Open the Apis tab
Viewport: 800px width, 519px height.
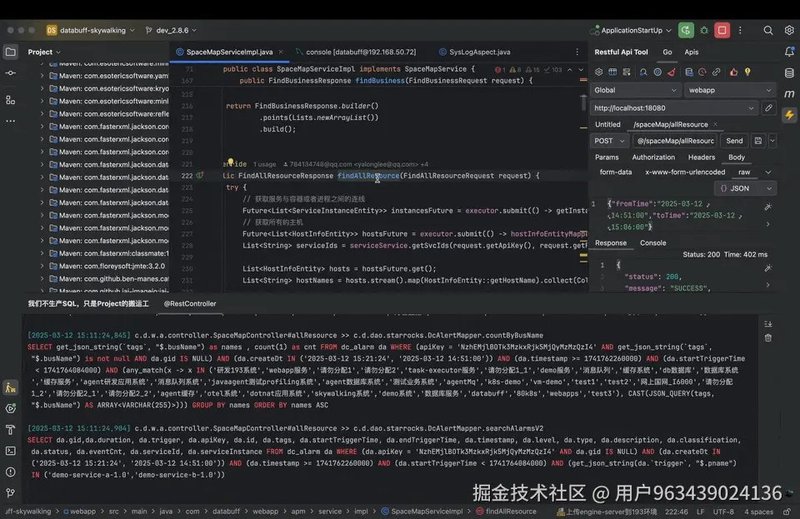pos(691,52)
